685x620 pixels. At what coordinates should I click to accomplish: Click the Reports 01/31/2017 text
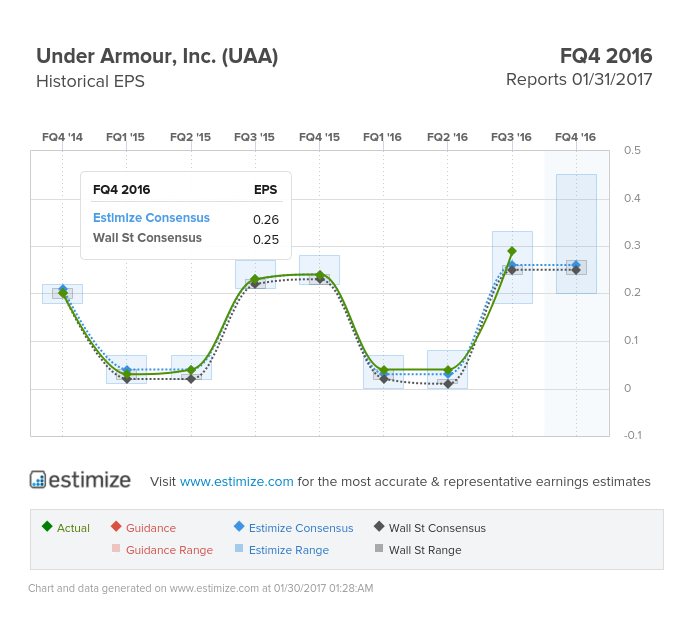(579, 80)
